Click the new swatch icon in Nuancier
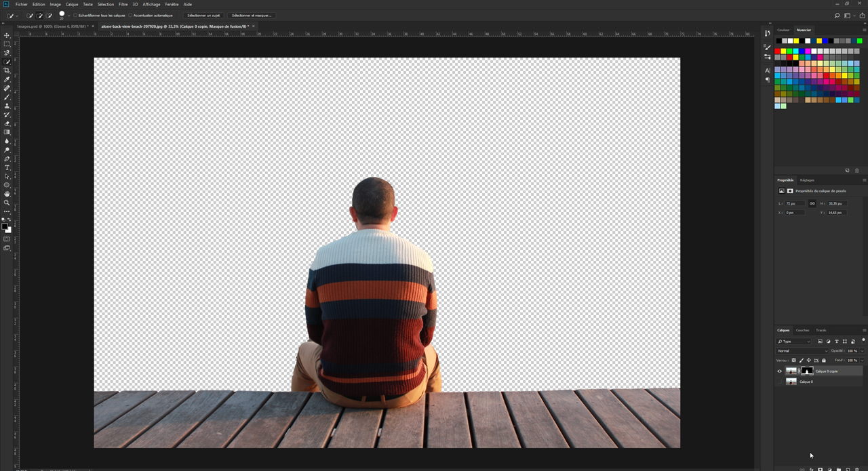Screen dimensions: 868x471 847,170
